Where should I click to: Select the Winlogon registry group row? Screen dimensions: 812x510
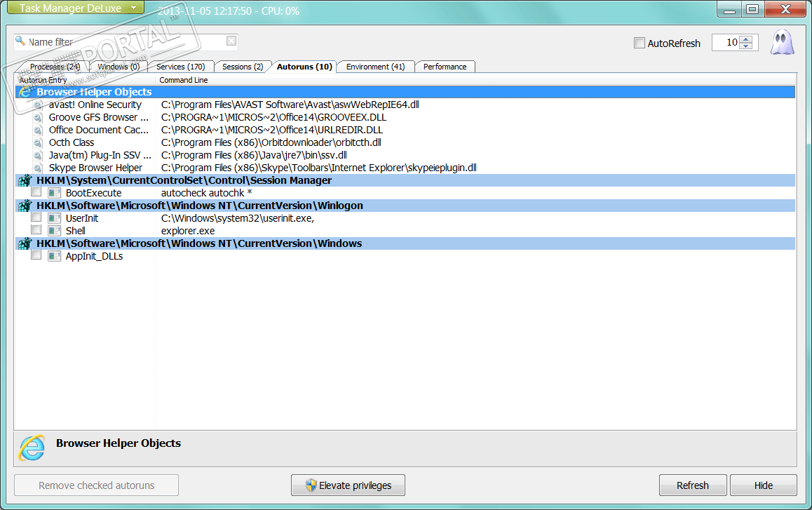[405, 206]
